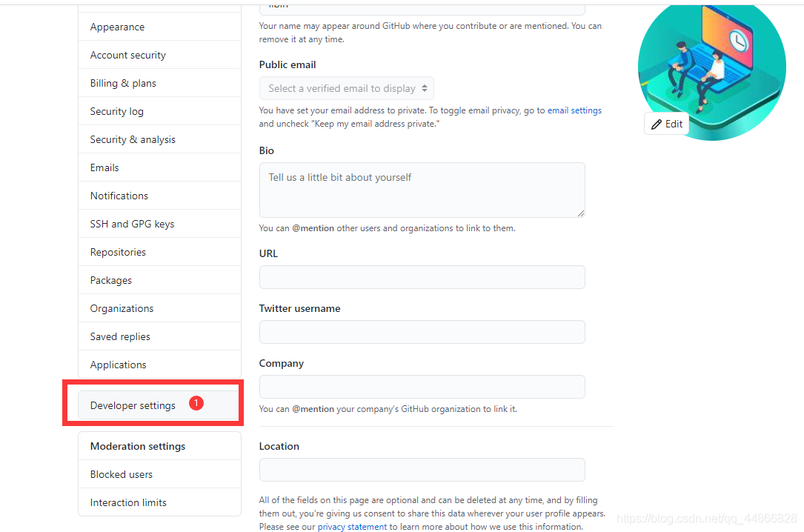Click the Company input field
This screenshot has height=532, width=804.
tap(422, 387)
